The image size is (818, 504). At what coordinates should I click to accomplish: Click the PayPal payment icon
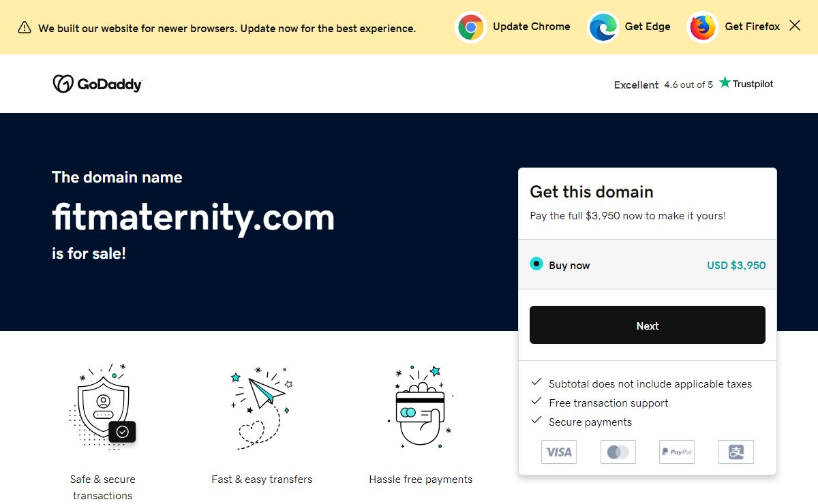(x=677, y=452)
